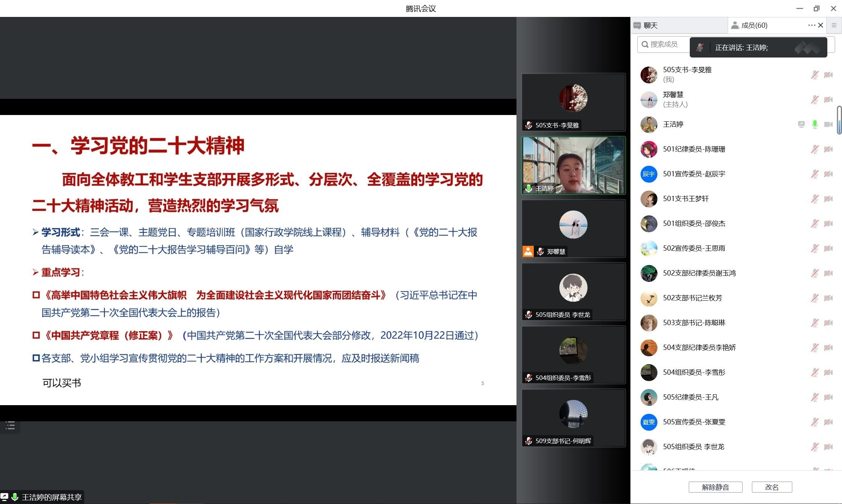The height and width of the screenshot is (504, 842).
Task: Click the 搜索成员 search field
Action: [664, 44]
